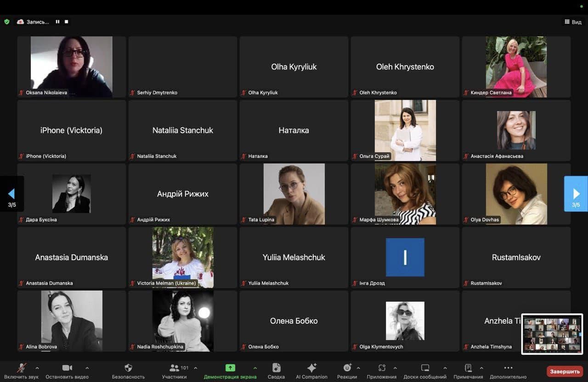
Task: Click the Share Screen (Демонстрация экрана) icon
Action: pos(230,368)
